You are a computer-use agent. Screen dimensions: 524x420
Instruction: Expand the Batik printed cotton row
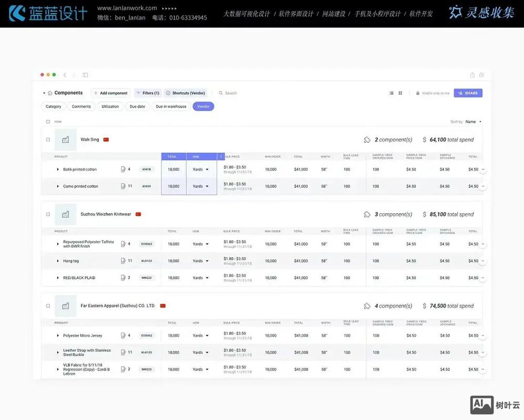58,169
